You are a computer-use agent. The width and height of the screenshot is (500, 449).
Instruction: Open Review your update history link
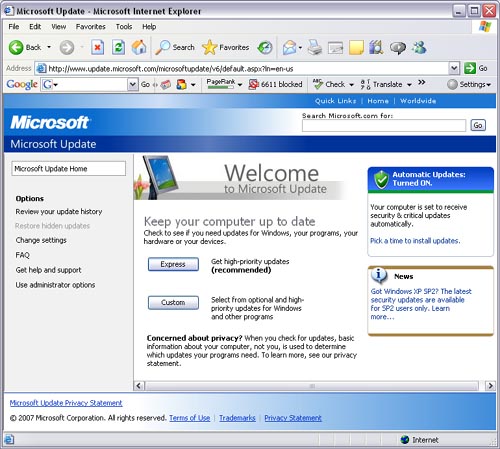tap(59, 212)
